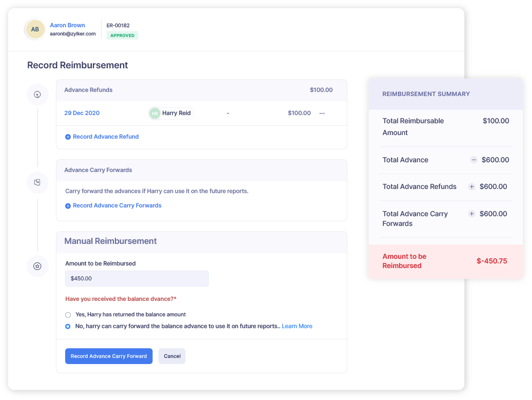532x400 pixels.
Task: Select the Advance Refund step icon in sidebar
Action: [x=37, y=94]
